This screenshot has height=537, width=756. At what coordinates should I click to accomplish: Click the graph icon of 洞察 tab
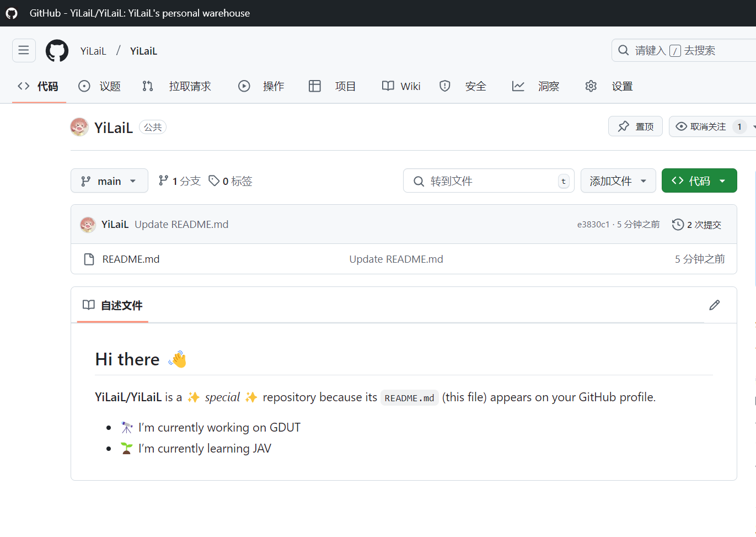[x=518, y=86]
